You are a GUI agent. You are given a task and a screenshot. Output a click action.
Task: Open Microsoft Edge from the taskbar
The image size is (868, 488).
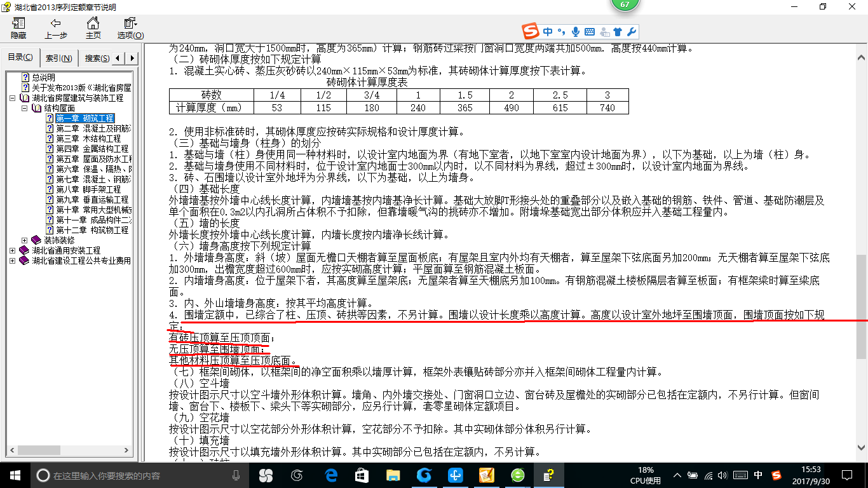pyautogui.click(x=330, y=475)
